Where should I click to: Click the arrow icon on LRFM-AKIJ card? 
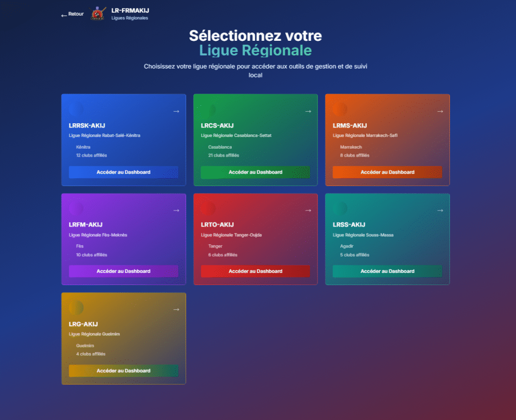click(176, 211)
